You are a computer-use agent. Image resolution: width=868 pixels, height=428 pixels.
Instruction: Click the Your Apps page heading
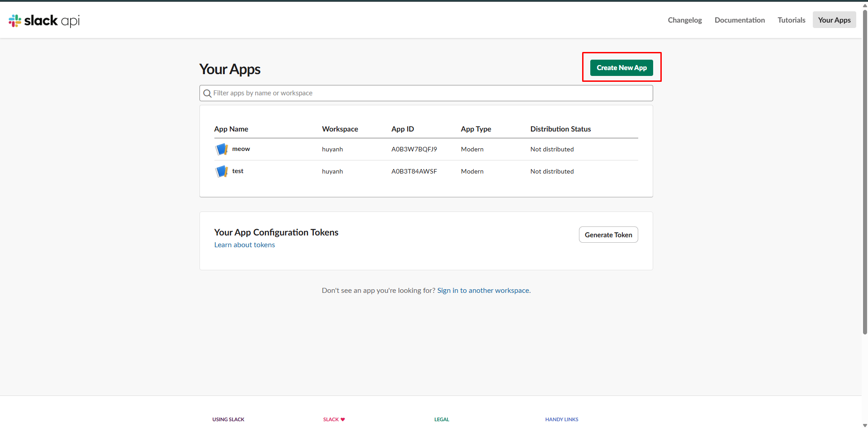pyautogui.click(x=230, y=69)
